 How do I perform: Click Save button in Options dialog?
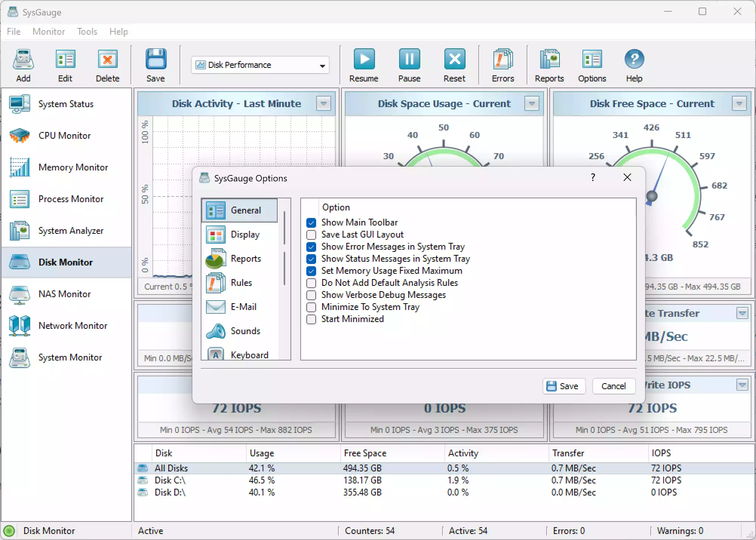(x=564, y=386)
